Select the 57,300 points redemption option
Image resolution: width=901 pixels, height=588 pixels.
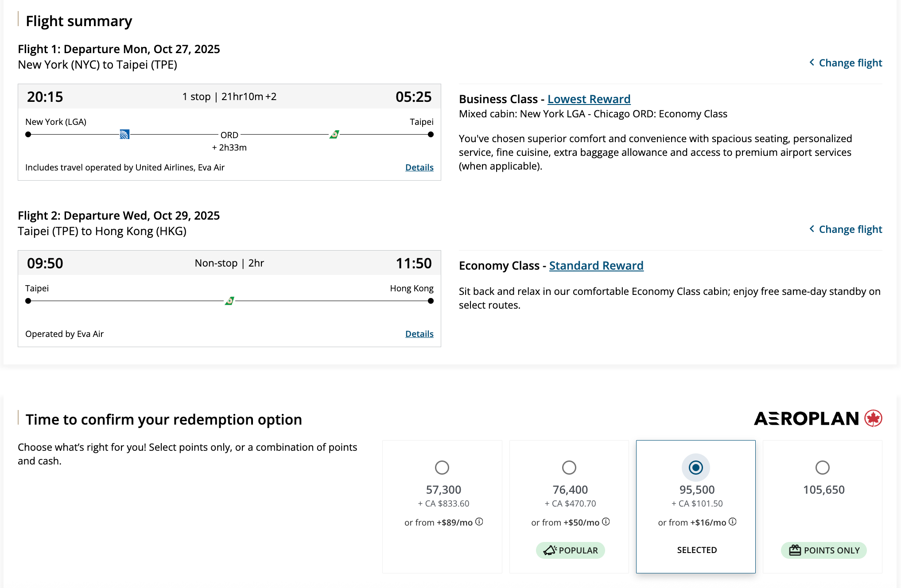[x=442, y=468]
